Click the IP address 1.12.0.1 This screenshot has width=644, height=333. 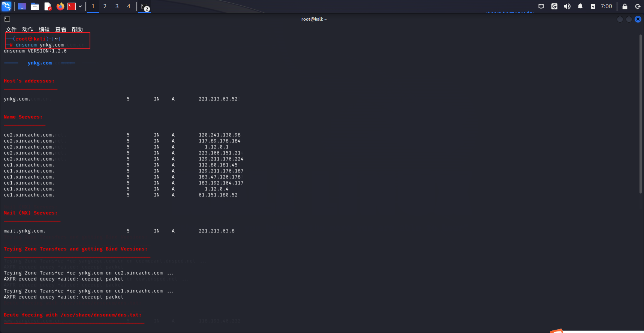click(217, 147)
